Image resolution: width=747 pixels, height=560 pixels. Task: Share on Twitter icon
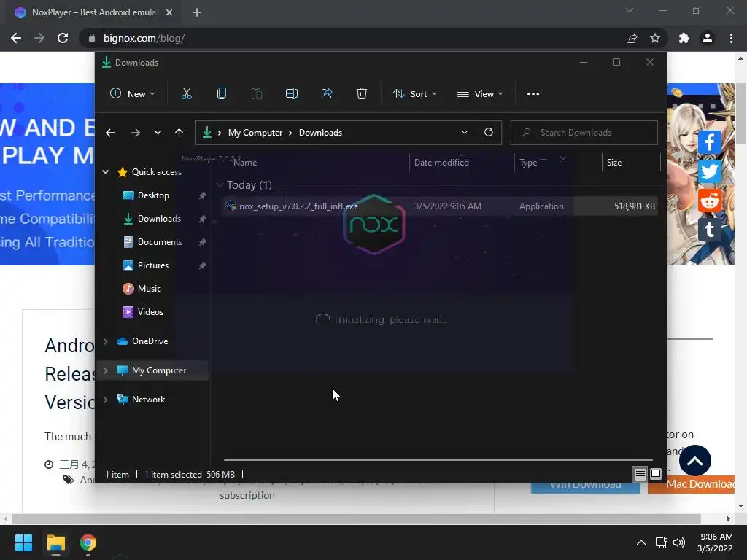pos(709,171)
